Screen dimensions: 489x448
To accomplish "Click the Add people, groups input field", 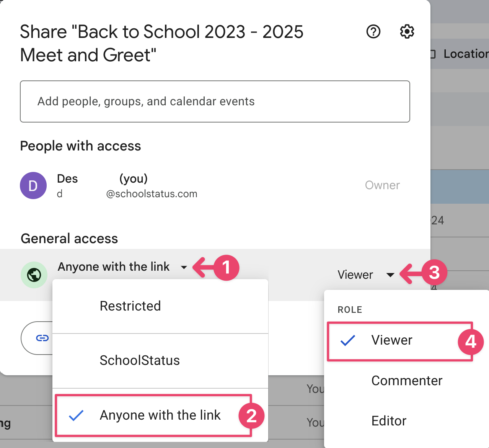I will [215, 101].
